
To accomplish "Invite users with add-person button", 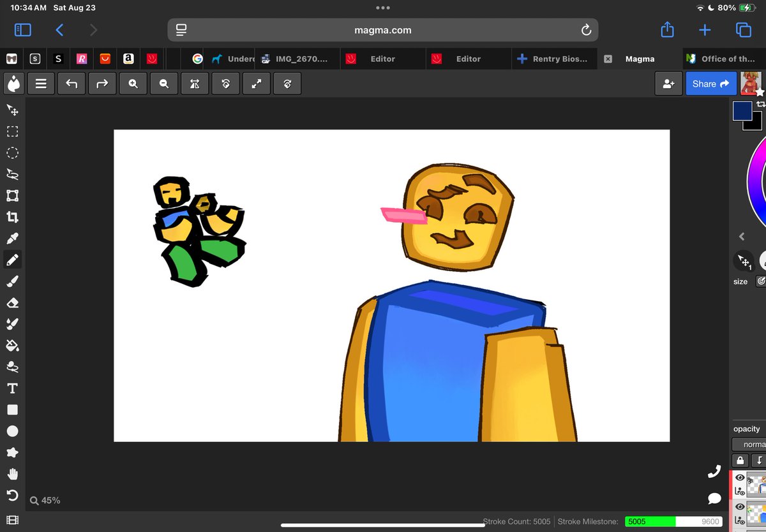I will pyautogui.click(x=668, y=84).
